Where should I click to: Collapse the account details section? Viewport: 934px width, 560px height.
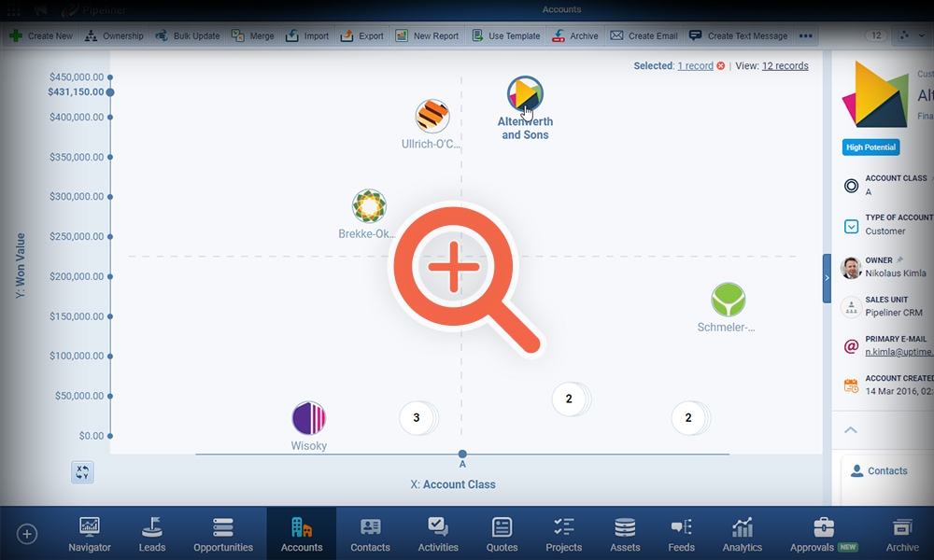(x=849, y=430)
